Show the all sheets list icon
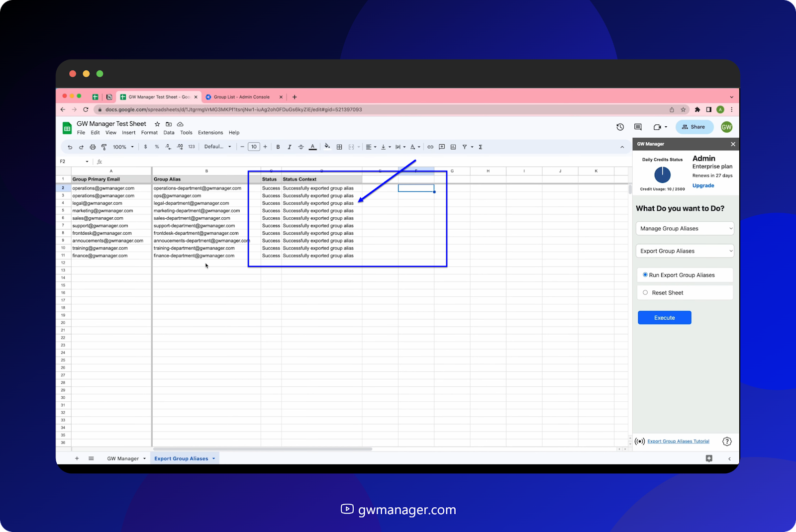This screenshot has width=796, height=532. point(91,458)
